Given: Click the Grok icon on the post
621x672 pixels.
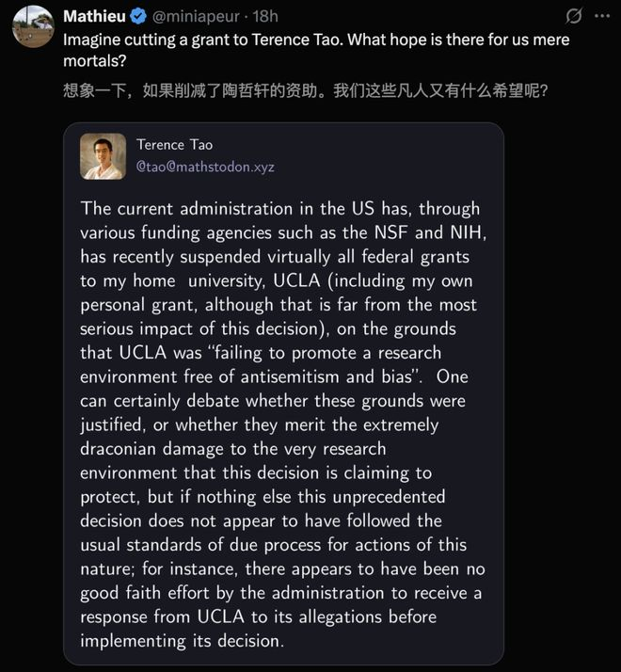Looking at the screenshot, I should (x=571, y=16).
